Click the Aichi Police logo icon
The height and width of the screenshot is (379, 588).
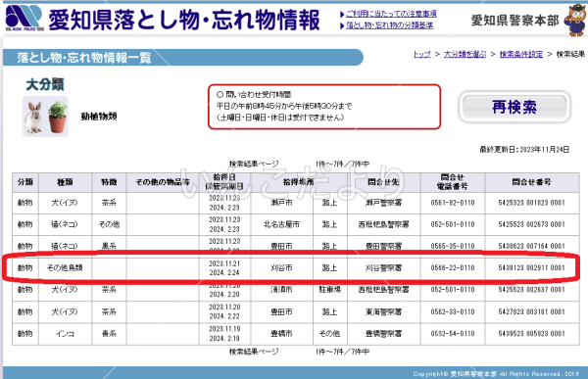[24, 18]
